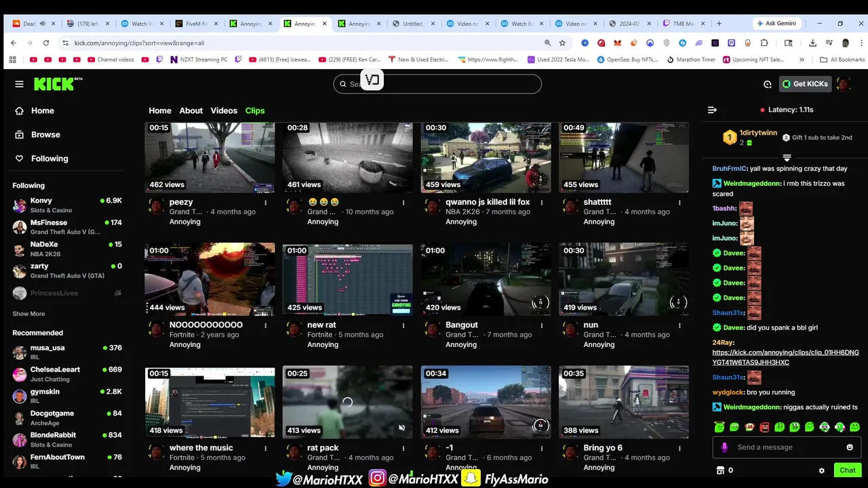This screenshot has width=868, height=488.
Task: Open the user profile avatar menu
Action: coord(844,84)
